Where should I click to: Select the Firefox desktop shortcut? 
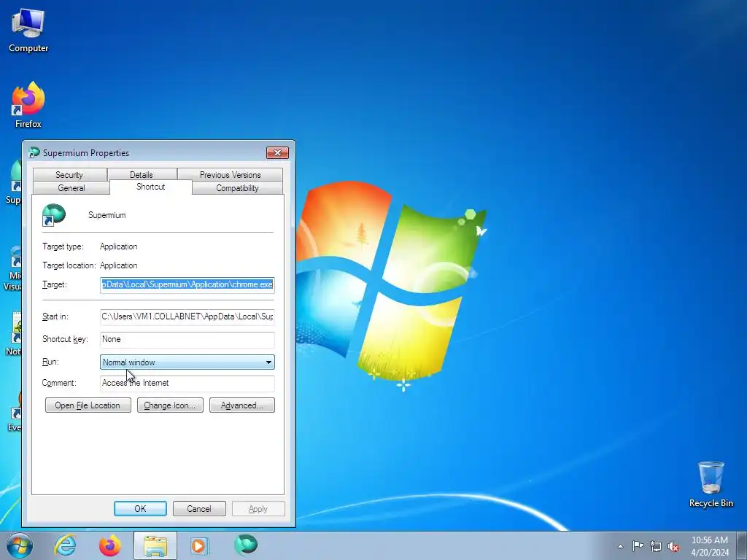28,105
